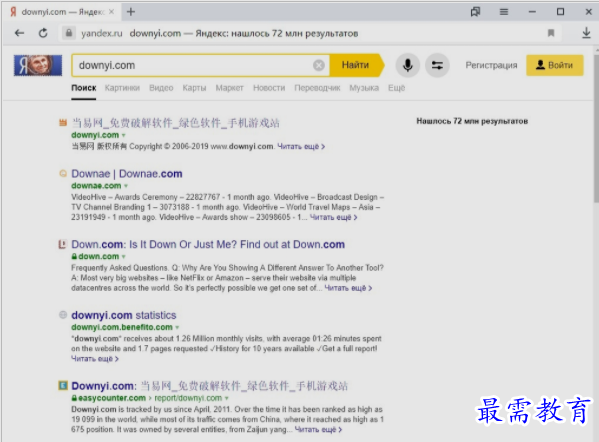Click the Войти login button

555,65
